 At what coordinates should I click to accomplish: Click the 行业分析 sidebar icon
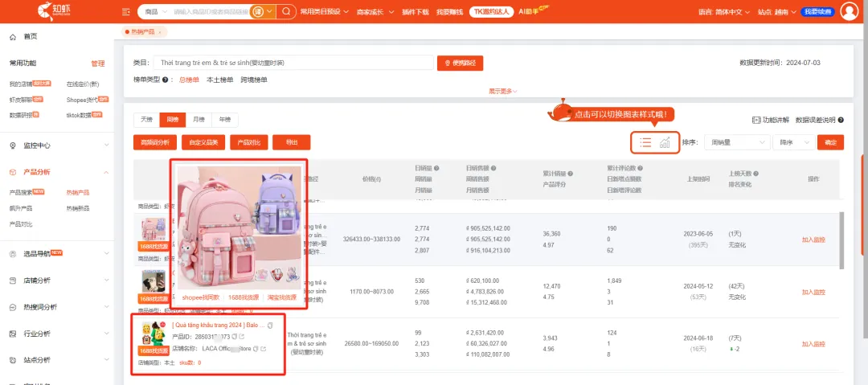tap(13, 334)
